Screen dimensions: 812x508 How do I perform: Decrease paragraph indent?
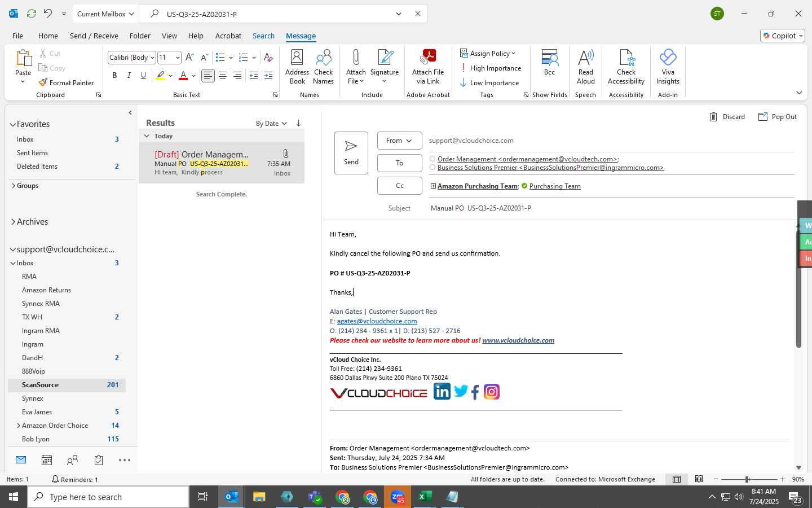click(254, 75)
